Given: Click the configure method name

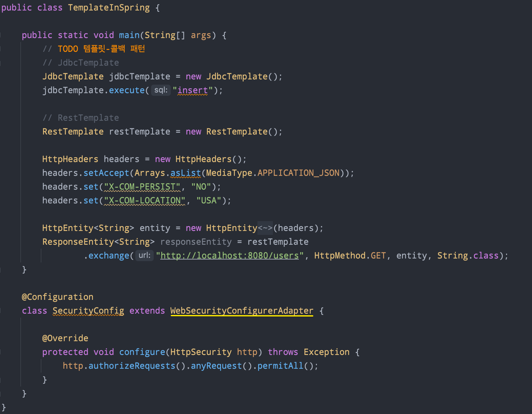Looking at the screenshot, I should point(142,352).
